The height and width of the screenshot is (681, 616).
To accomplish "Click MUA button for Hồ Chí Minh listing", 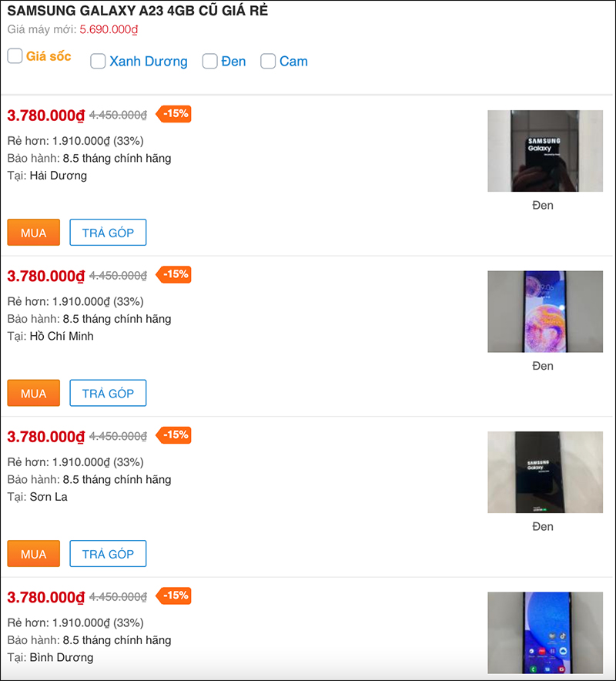I will click(x=33, y=393).
